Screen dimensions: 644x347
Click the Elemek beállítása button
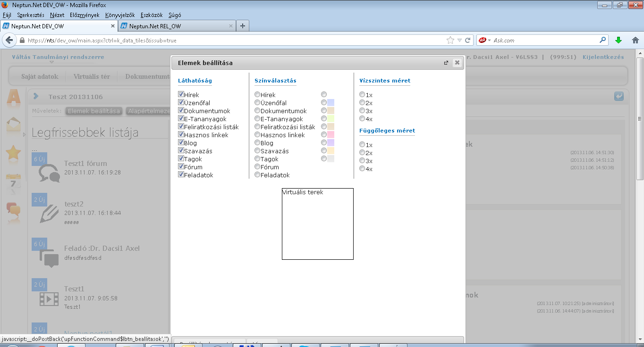click(x=93, y=111)
